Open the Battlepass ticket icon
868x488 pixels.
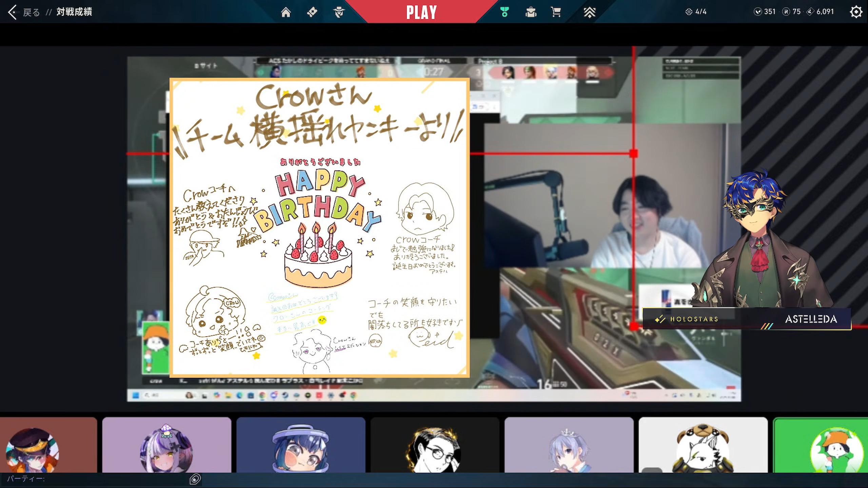point(312,12)
